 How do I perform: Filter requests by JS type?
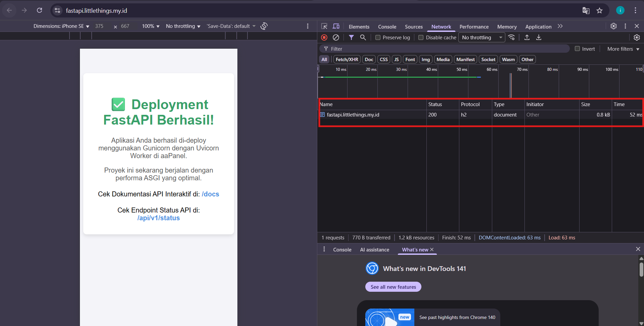pos(397,59)
